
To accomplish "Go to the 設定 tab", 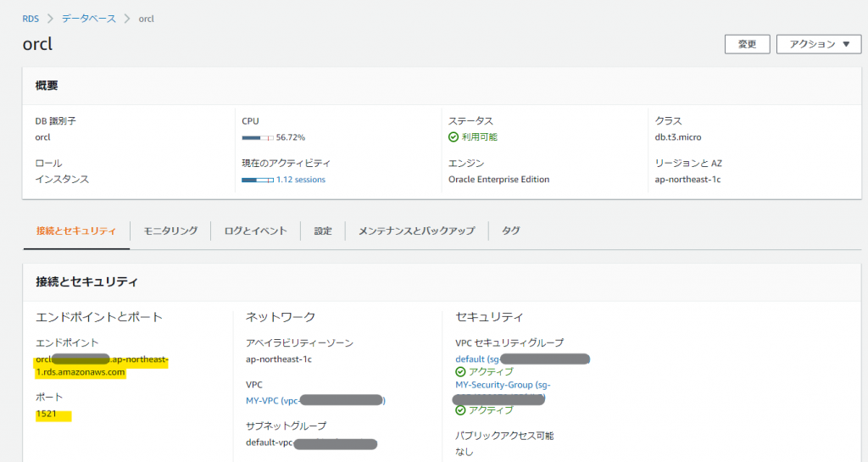I will 323,231.
